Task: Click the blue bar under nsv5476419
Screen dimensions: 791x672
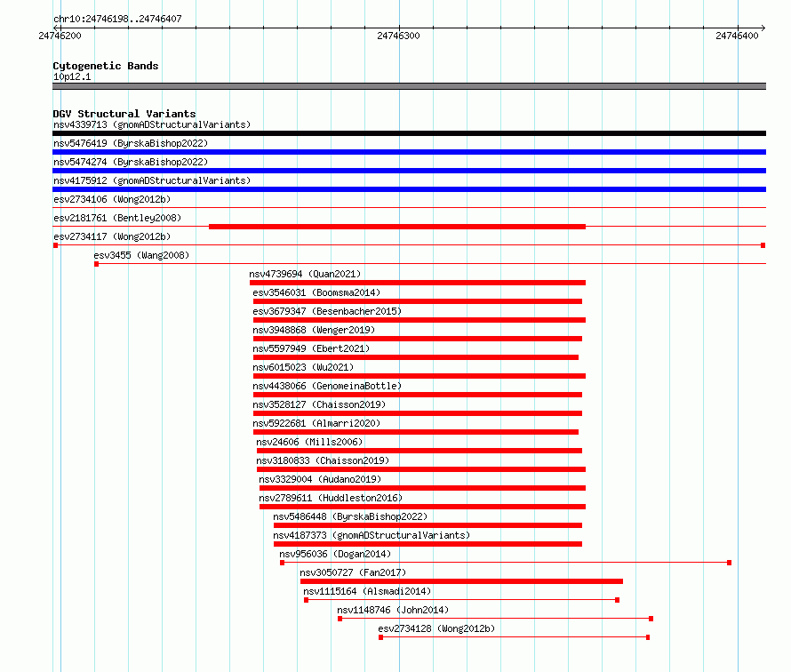Action: pos(409,152)
